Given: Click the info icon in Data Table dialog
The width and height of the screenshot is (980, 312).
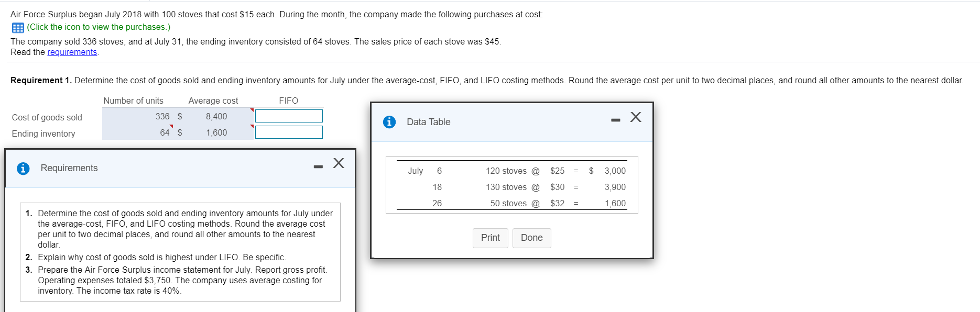Looking at the screenshot, I should pyautogui.click(x=389, y=122).
